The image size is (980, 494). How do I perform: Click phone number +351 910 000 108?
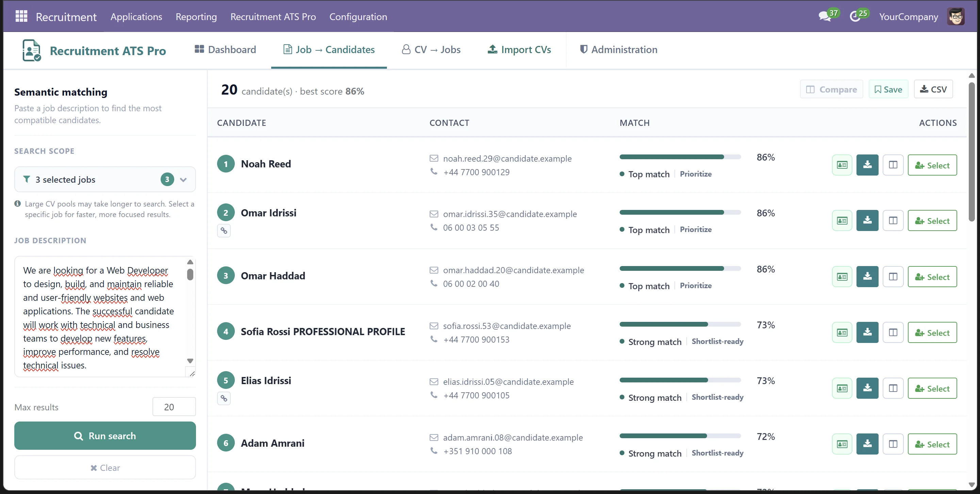(x=477, y=451)
